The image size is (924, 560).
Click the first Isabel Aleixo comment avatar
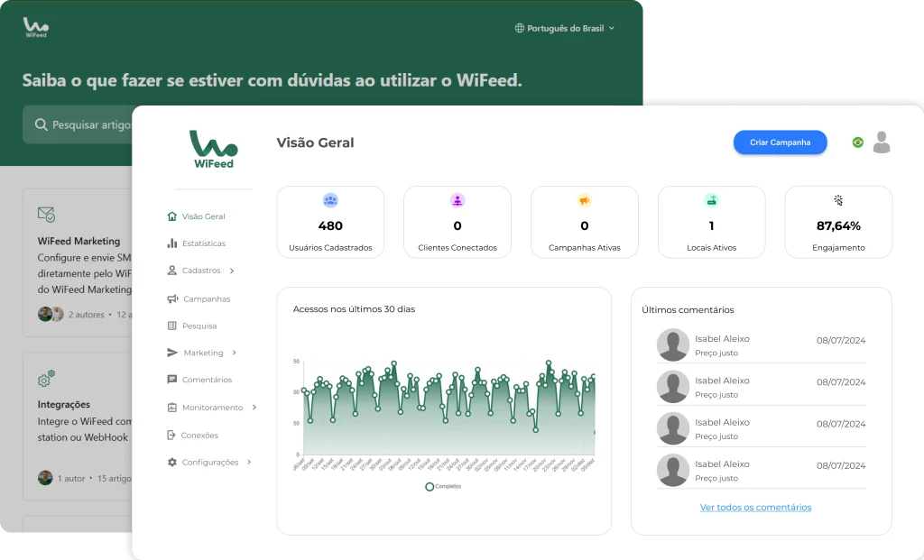coord(673,344)
